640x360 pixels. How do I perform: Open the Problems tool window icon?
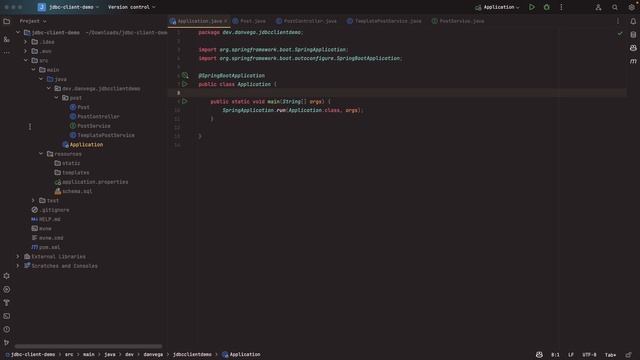pyautogui.click(x=7, y=329)
